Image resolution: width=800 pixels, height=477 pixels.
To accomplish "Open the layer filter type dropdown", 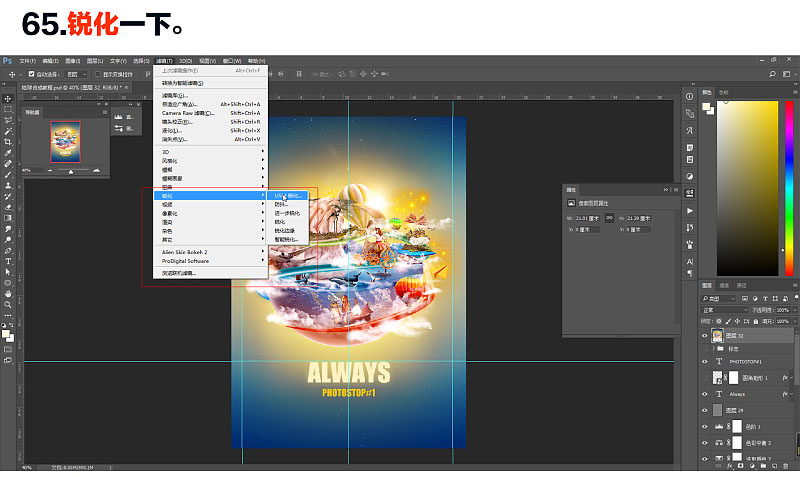I will [718, 298].
